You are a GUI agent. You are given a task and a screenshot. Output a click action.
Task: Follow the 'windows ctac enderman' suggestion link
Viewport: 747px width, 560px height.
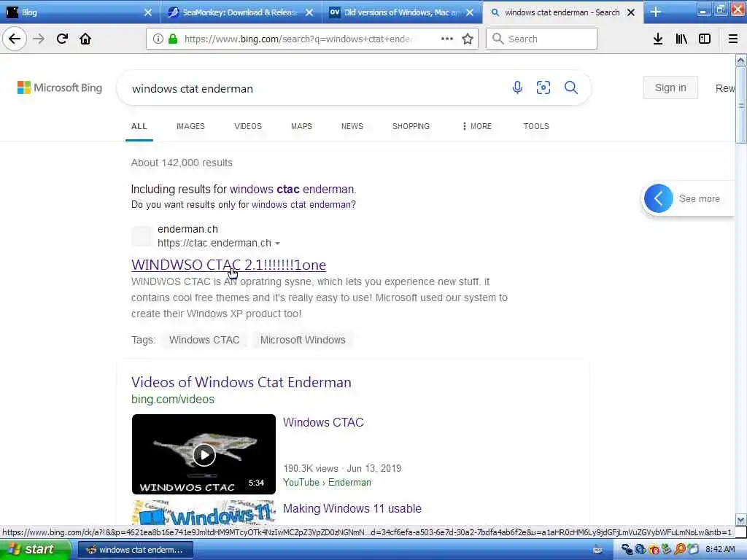click(292, 189)
